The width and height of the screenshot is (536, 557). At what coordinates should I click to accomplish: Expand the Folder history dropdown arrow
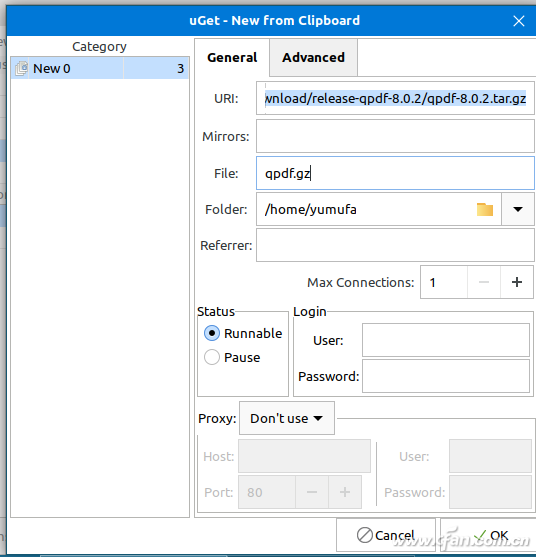point(518,209)
